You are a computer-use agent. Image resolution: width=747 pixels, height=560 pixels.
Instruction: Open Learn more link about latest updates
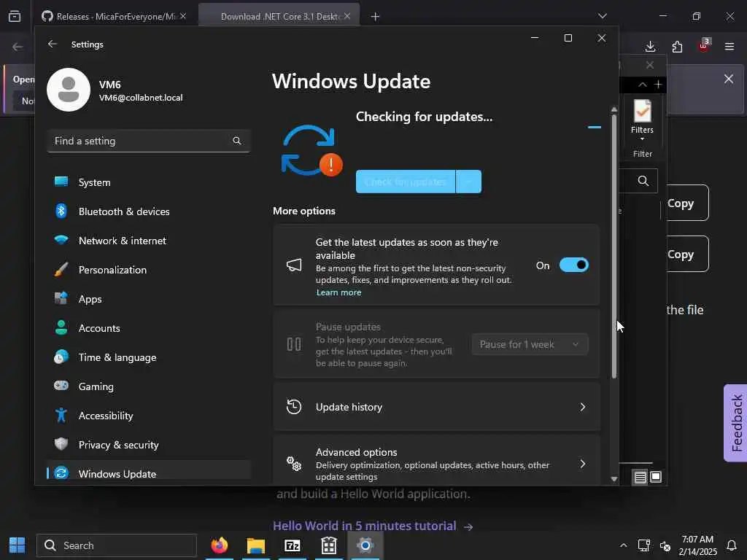tap(338, 292)
